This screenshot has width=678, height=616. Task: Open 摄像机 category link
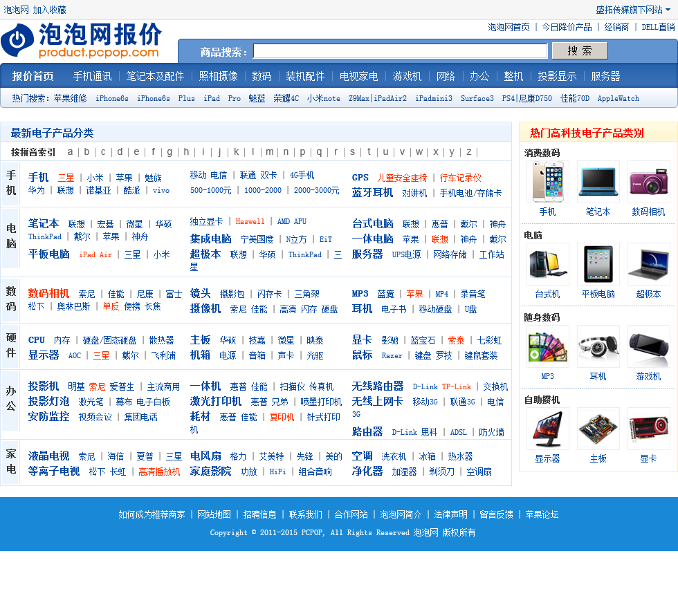point(205,308)
